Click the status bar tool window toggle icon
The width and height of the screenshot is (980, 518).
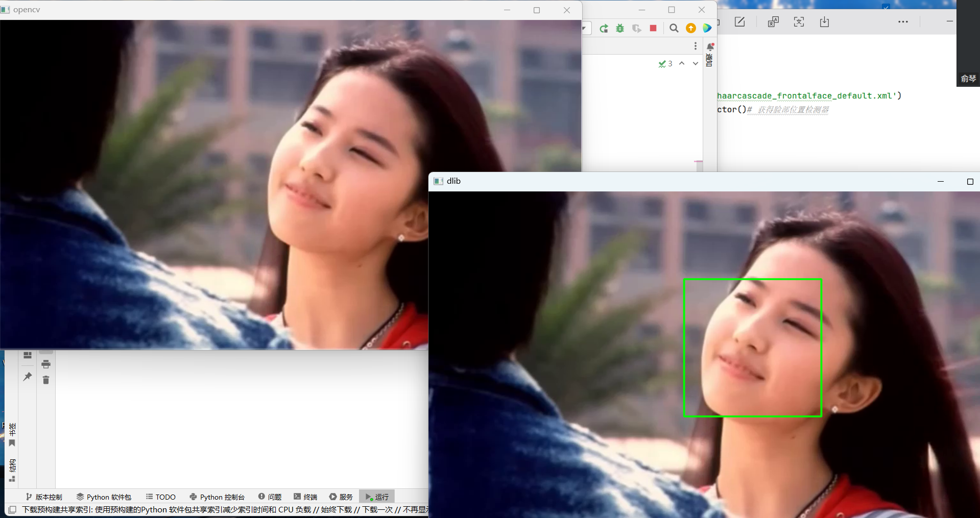point(12,509)
